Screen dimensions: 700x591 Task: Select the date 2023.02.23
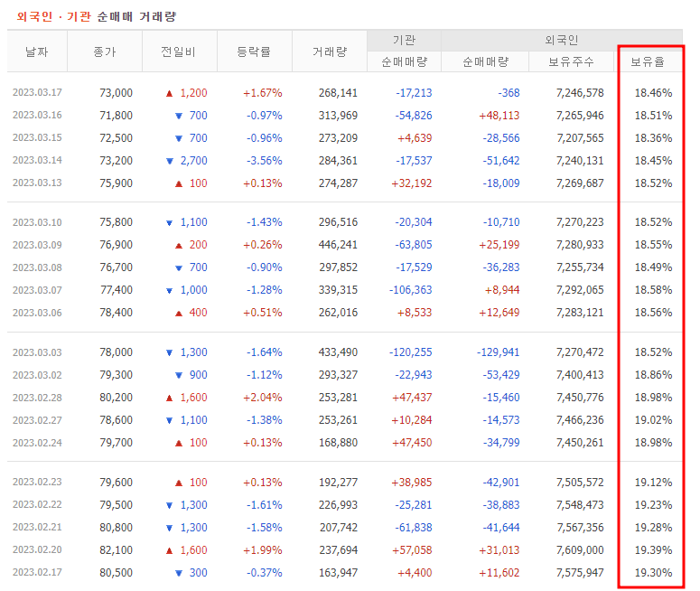coord(37,482)
